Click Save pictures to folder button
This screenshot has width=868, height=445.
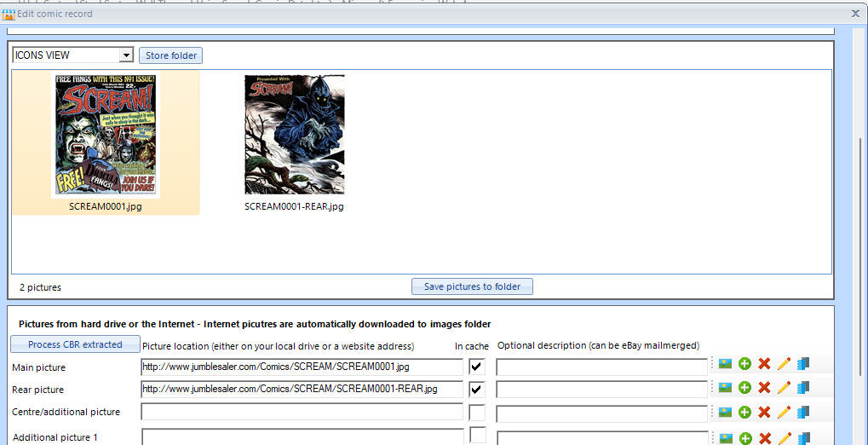click(x=472, y=286)
